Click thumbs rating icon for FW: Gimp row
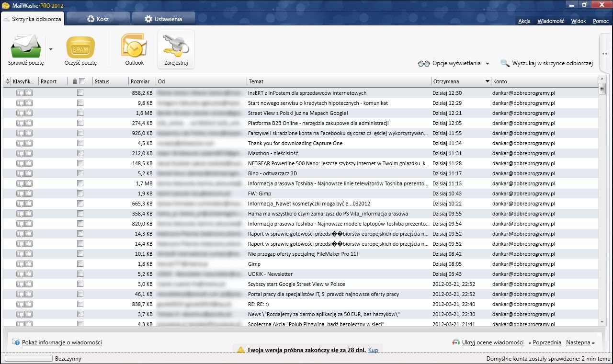This screenshot has width=613, height=364. [24, 193]
